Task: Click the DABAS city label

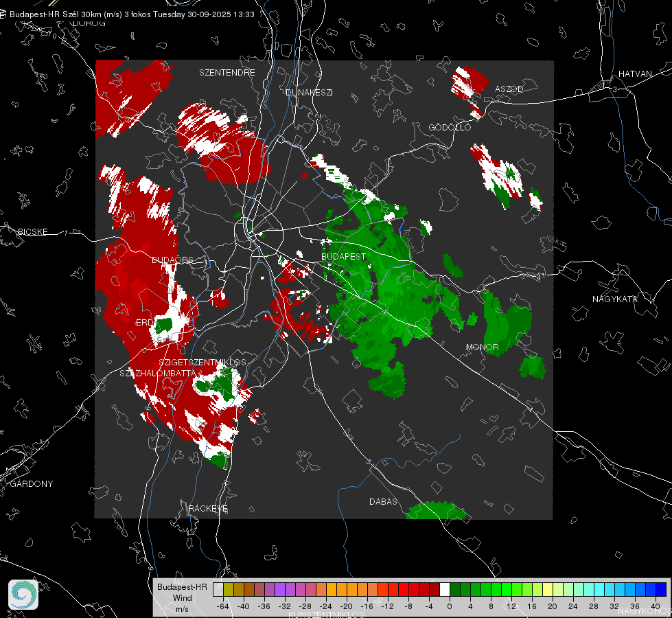Action: [383, 501]
